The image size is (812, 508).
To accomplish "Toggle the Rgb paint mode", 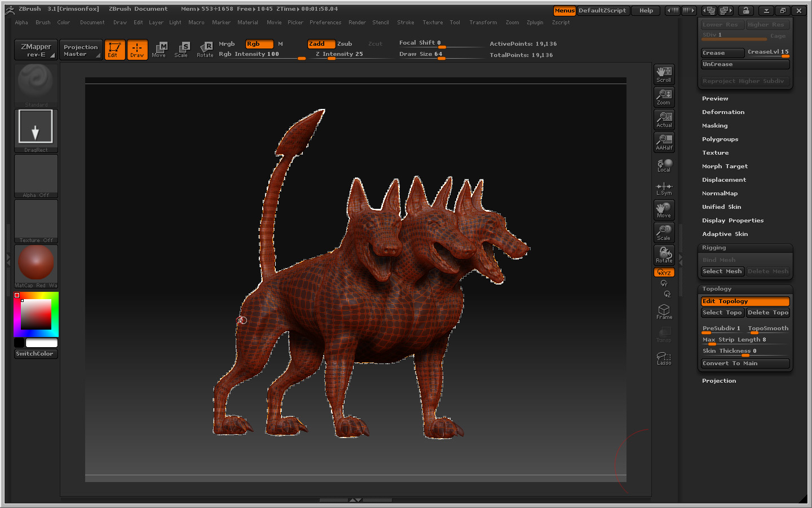I will [x=259, y=44].
